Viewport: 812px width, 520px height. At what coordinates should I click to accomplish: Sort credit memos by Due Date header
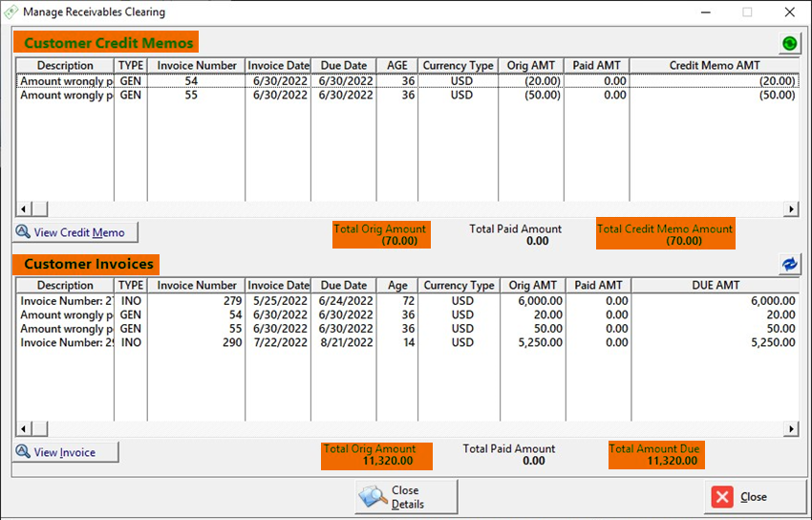click(x=344, y=65)
